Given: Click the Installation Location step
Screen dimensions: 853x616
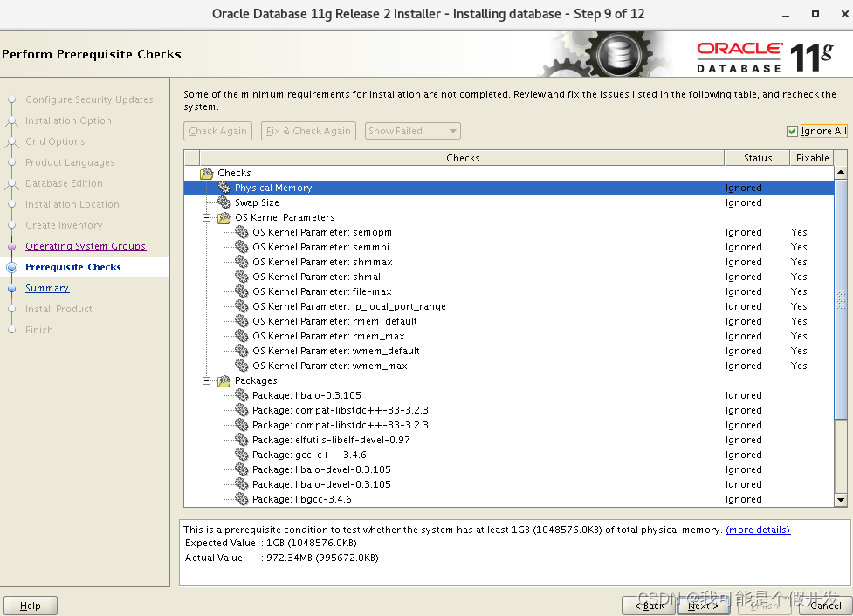Looking at the screenshot, I should point(72,204).
